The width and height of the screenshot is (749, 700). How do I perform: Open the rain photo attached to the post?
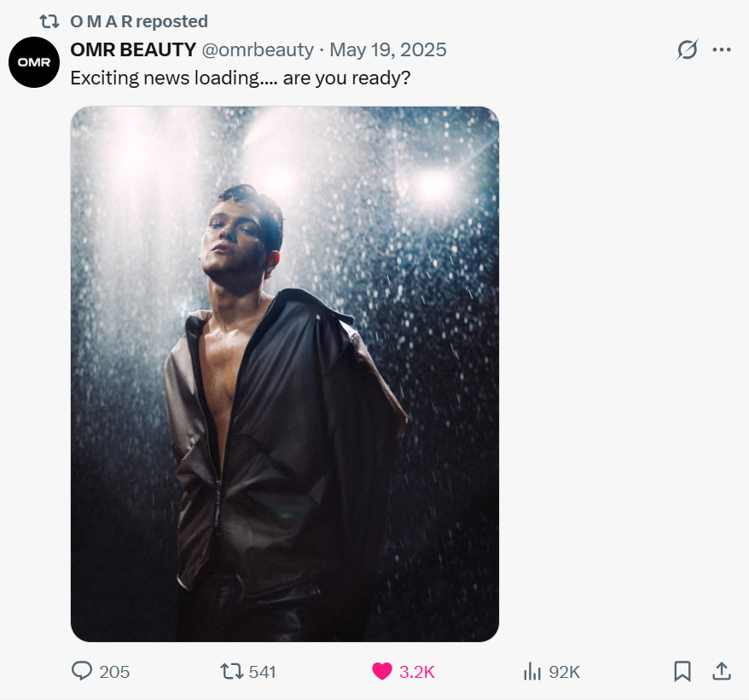[x=284, y=373]
